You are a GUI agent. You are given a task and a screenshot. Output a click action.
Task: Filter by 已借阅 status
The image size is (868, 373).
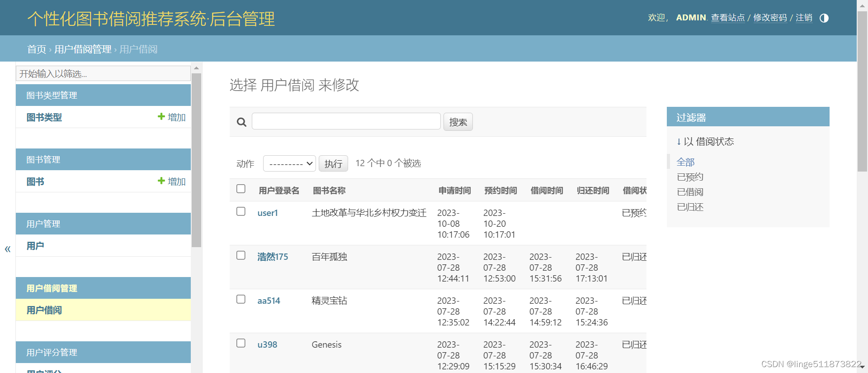690,192
